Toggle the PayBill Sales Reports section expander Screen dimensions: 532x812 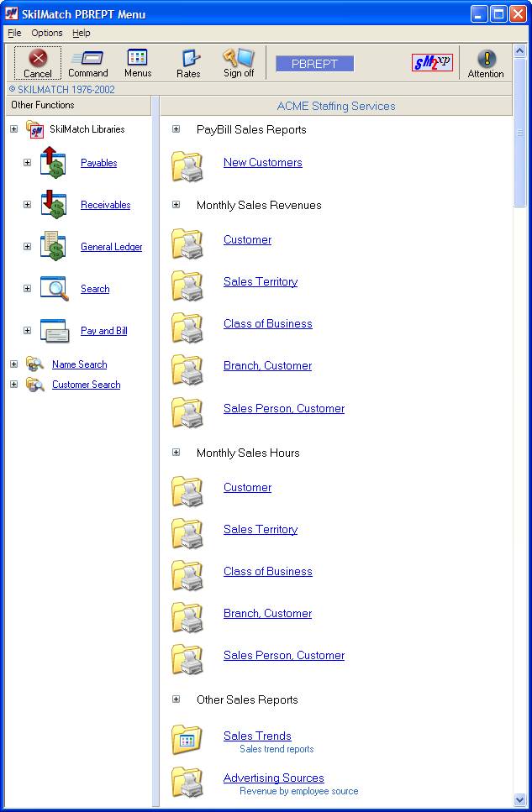click(176, 129)
